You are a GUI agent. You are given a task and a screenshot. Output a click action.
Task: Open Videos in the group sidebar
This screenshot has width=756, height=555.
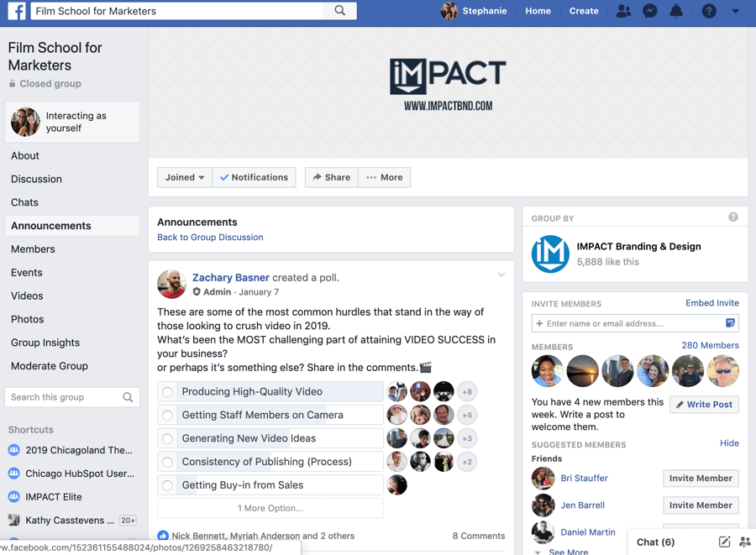coord(27,296)
